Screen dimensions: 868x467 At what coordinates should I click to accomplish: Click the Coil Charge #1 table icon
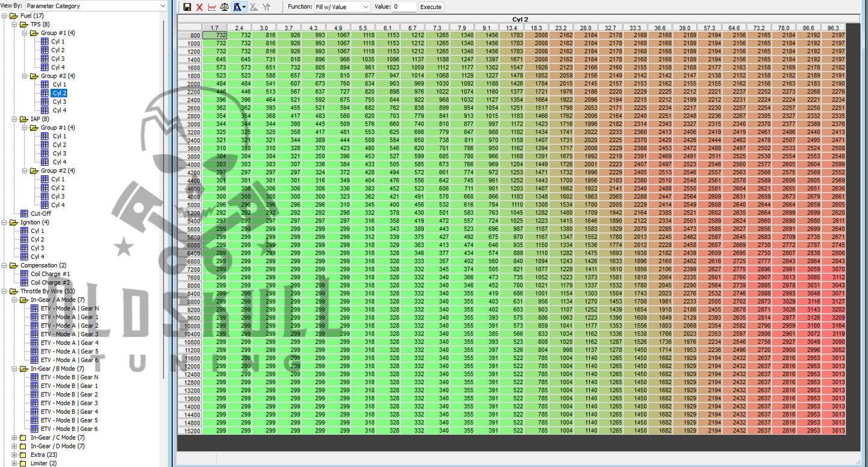[25, 274]
